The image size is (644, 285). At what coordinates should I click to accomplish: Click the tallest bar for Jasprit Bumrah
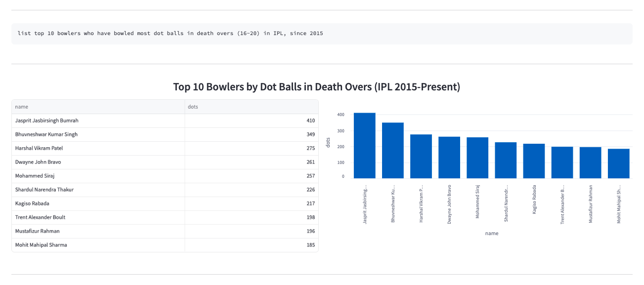(364, 146)
